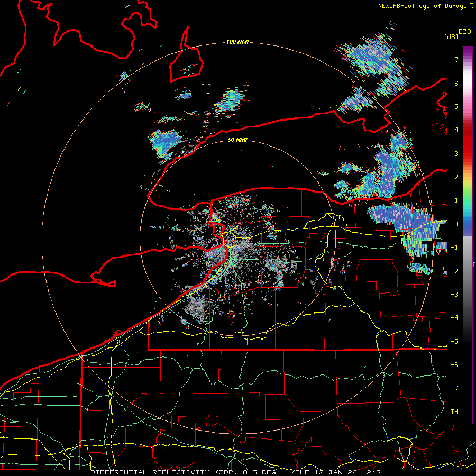
Task: Click the TH label on the scale
Action: 454,412
